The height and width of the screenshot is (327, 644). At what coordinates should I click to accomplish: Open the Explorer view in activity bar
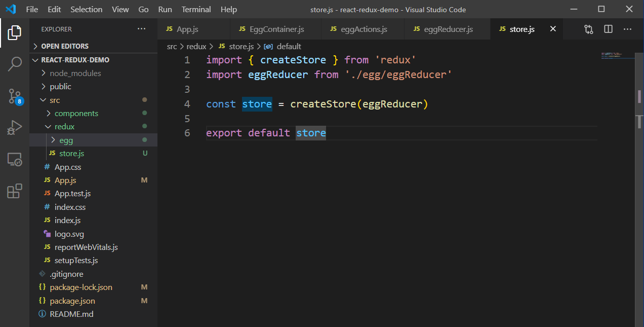(x=15, y=33)
